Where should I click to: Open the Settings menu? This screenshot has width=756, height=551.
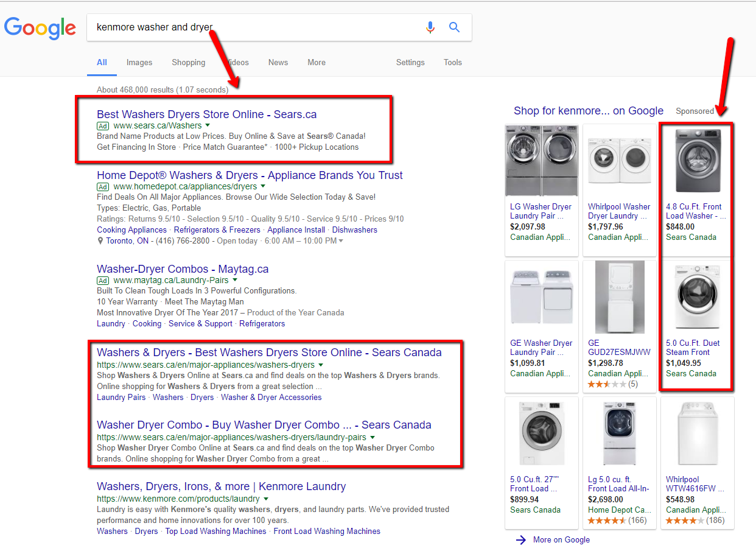pyautogui.click(x=410, y=63)
